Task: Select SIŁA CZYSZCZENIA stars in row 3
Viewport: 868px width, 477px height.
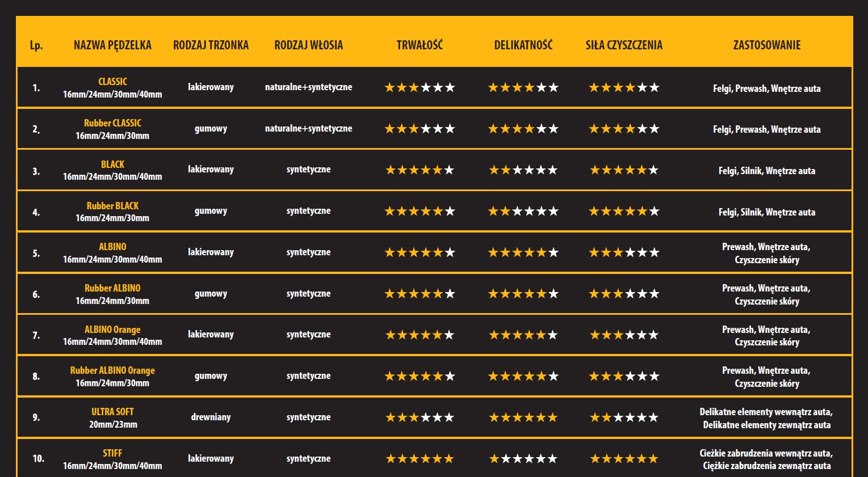Action: pyautogui.click(x=624, y=170)
